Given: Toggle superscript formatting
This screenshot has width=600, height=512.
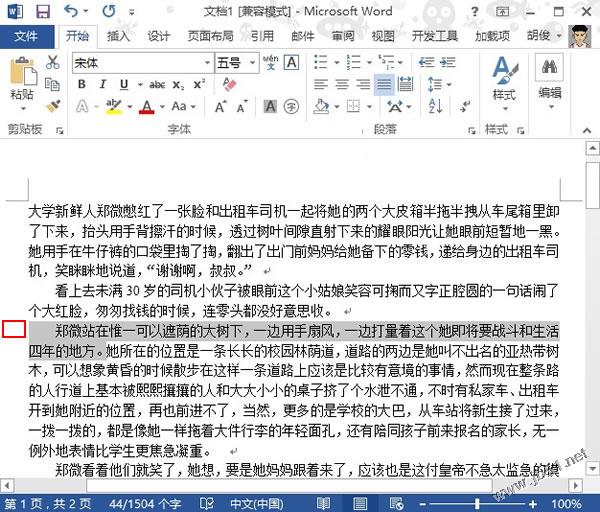Looking at the screenshot, I should point(199,84).
